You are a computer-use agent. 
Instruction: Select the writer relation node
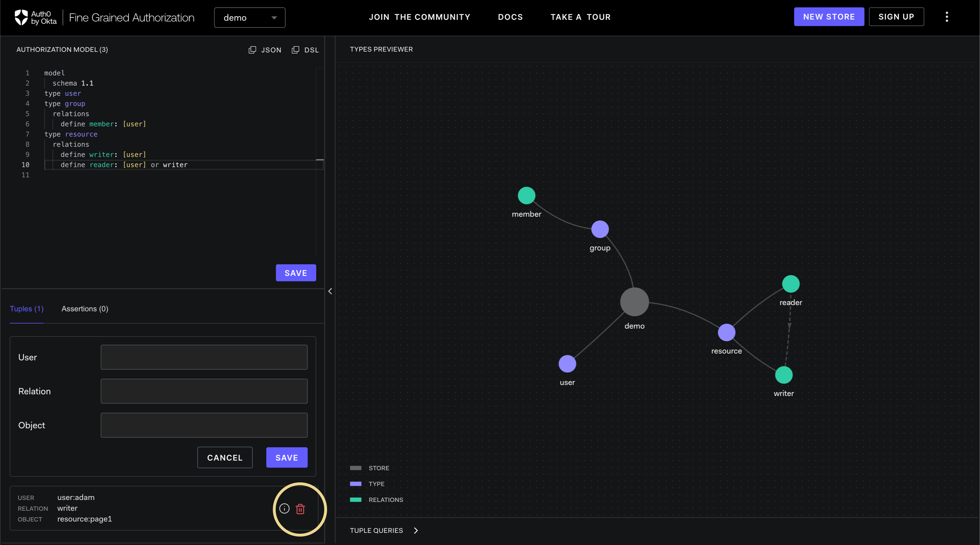click(x=783, y=375)
